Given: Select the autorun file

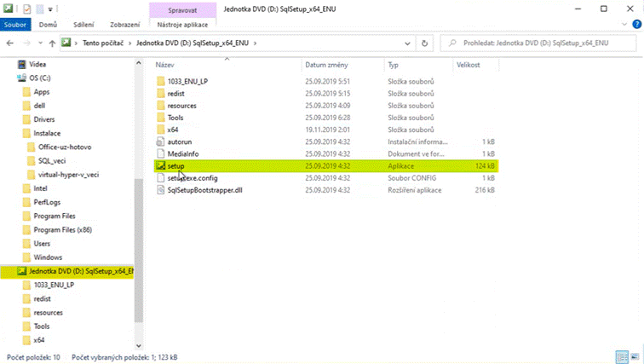Looking at the screenshot, I should (180, 142).
